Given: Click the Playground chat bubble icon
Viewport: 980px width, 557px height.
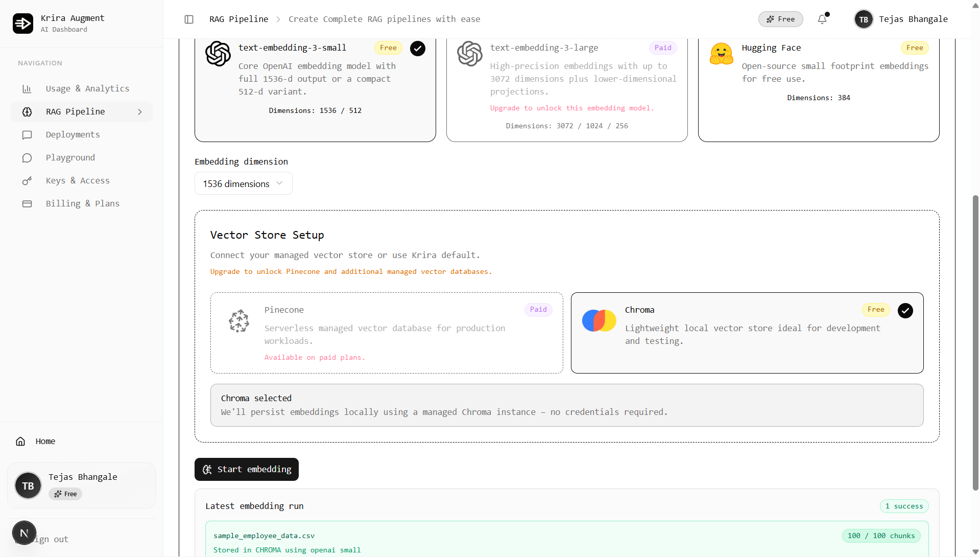Looking at the screenshot, I should coord(27,158).
